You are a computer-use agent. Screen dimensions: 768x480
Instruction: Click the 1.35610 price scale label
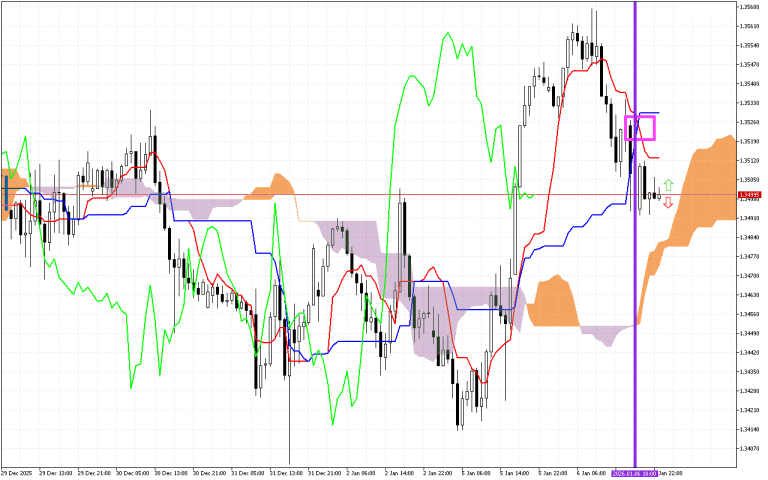click(749, 26)
